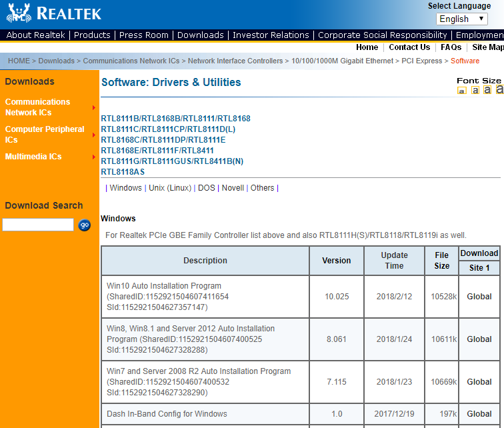504x428 pixels.
Task: Click Network Interface Controllers breadcrumb
Action: [x=235, y=61]
